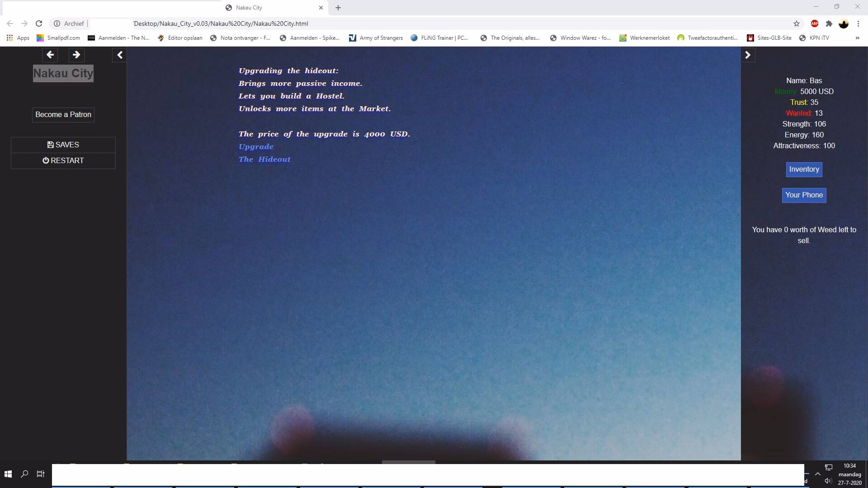Click the upgrade price text line

324,134
